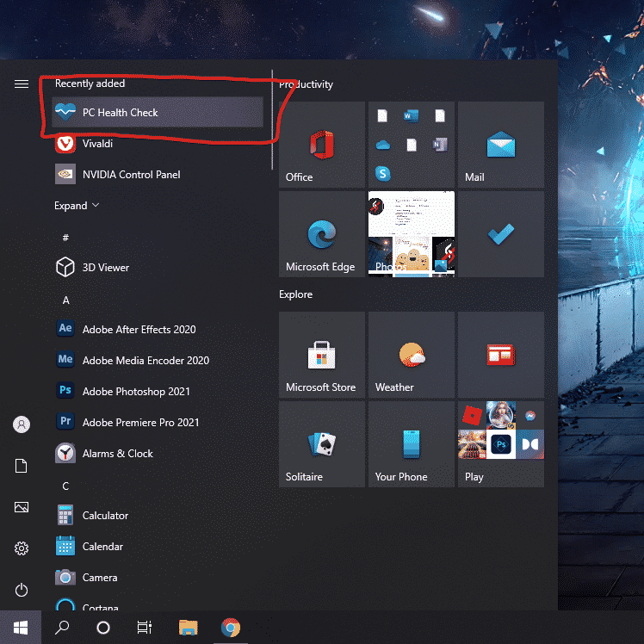Open Calculator app
The height and width of the screenshot is (644, 644).
(158, 516)
